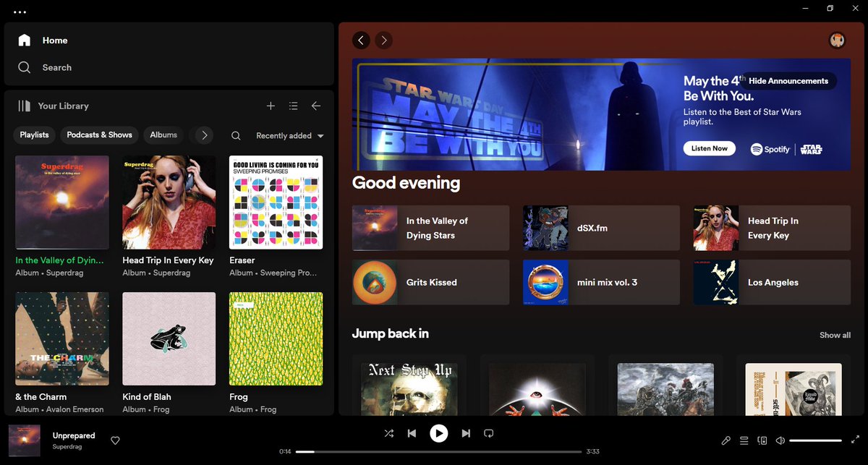Viewport: 868px width, 465px height.
Task: Switch library to list view icon
Action: point(293,106)
